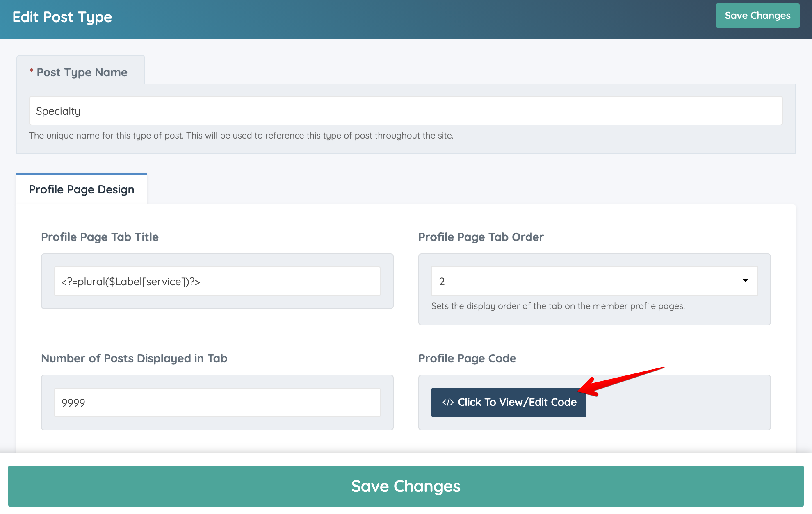The width and height of the screenshot is (812, 514).
Task: Click the Profile Page Code label
Action: (467, 358)
